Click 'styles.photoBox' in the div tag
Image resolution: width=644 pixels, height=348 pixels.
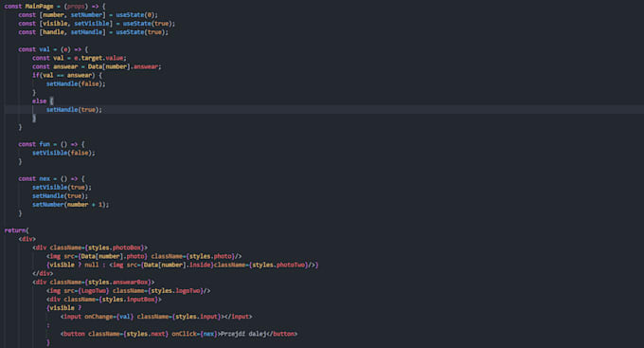tap(115, 247)
